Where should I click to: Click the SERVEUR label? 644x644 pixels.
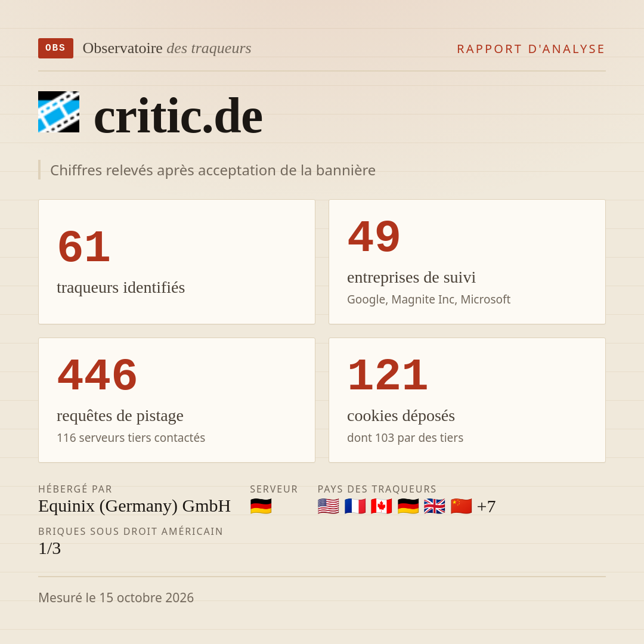point(274,489)
